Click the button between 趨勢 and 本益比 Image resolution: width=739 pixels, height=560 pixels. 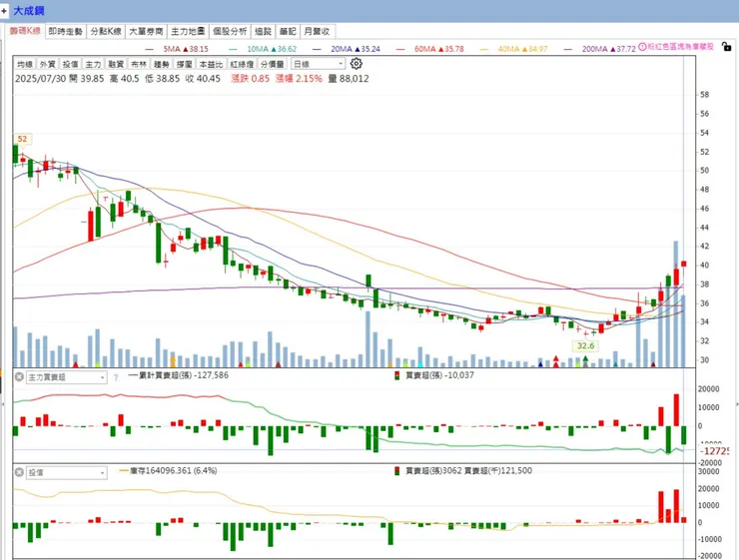185,64
